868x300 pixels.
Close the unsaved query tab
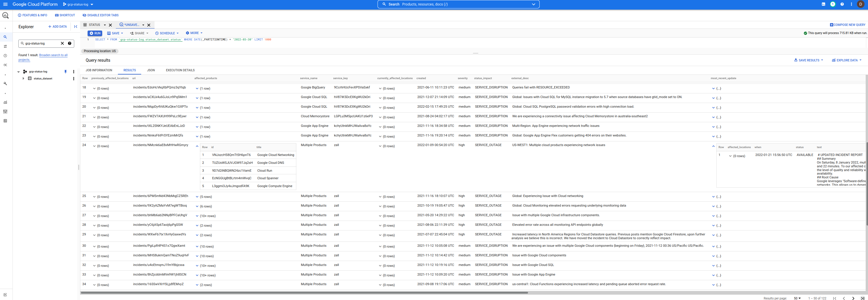pos(149,25)
